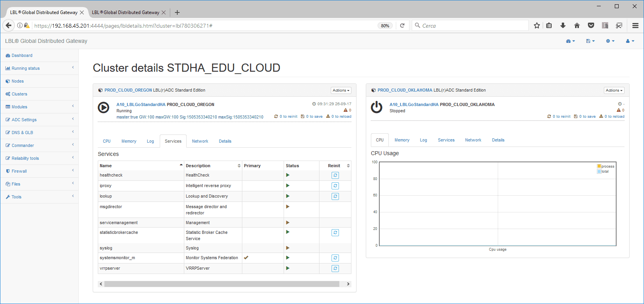The height and width of the screenshot is (304, 644).
Task: Reinit the healthcheck service
Action: coord(335,175)
